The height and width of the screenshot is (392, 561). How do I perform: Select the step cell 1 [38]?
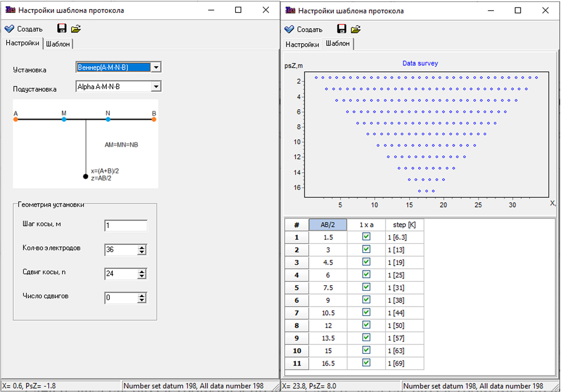click(405, 301)
